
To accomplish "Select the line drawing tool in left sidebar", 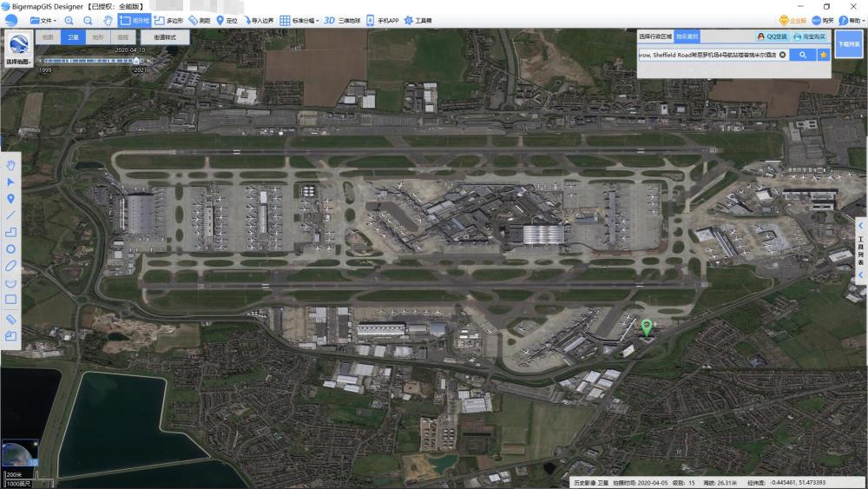I will click(x=11, y=215).
